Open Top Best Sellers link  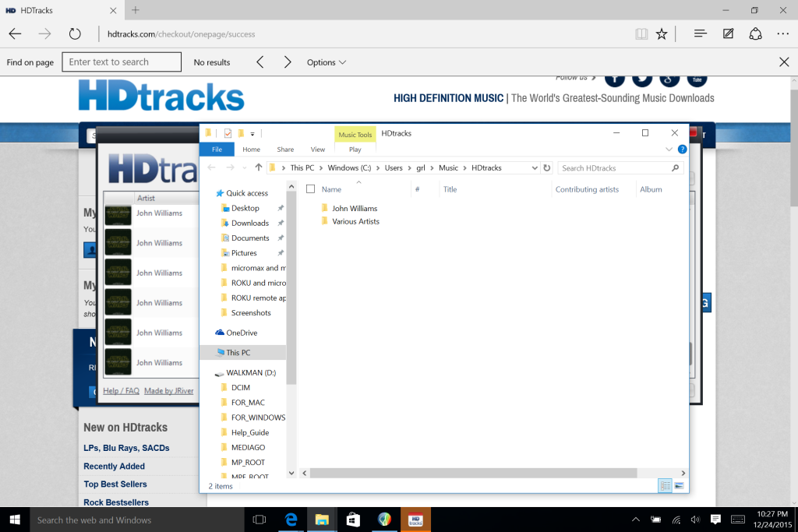(115, 484)
